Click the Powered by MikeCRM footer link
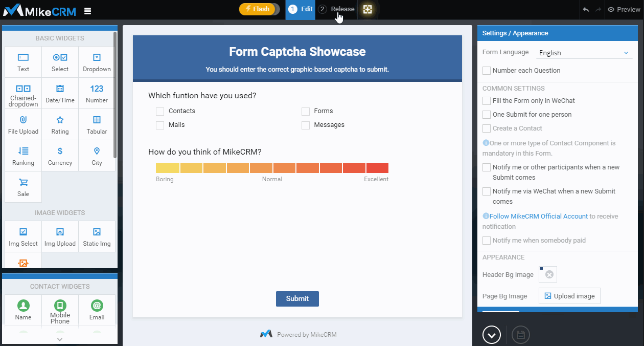644x346 pixels. pos(298,334)
